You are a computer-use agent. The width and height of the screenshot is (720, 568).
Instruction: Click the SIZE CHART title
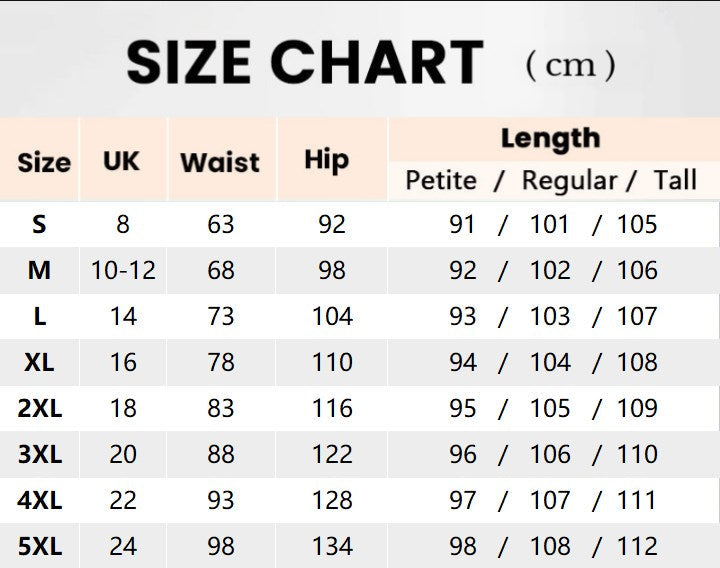point(305,62)
